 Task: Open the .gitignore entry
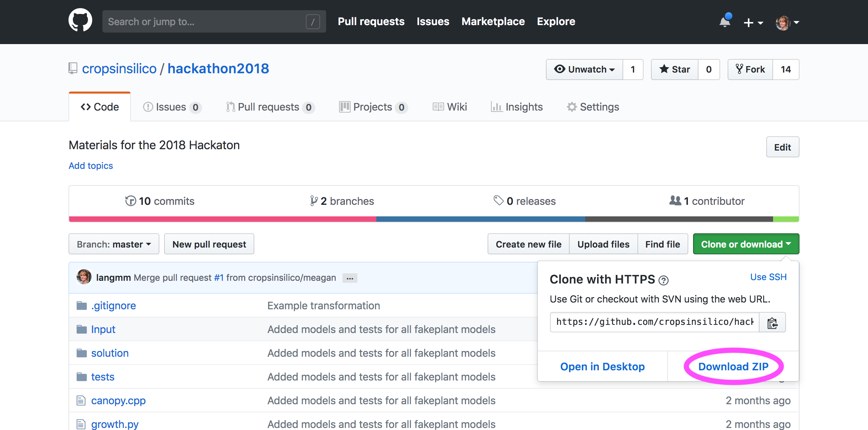point(114,306)
